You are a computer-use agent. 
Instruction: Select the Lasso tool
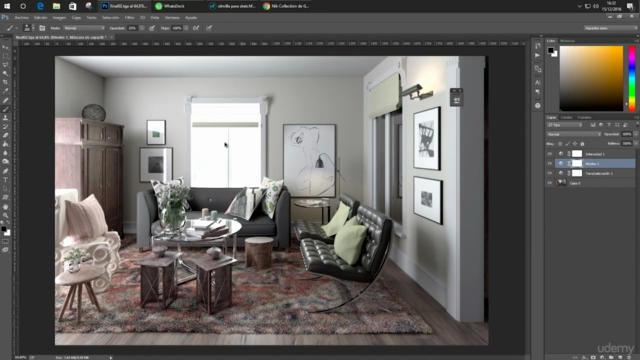6,64
